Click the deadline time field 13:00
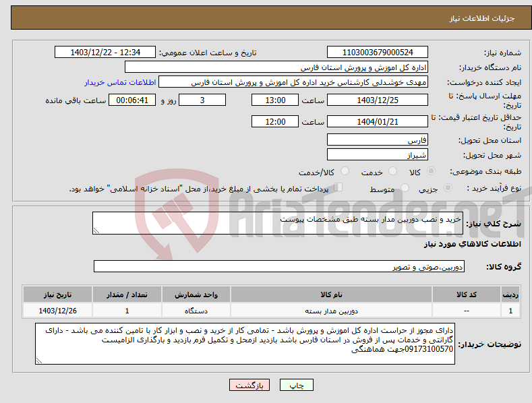 275,100
